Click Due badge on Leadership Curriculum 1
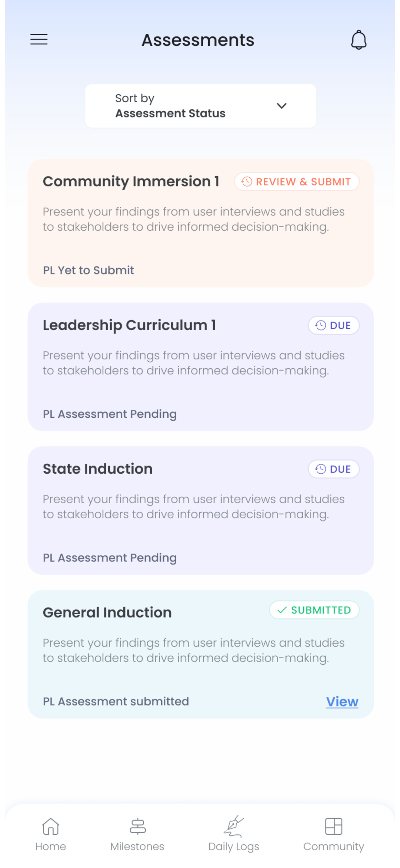400x868 pixels. (x=334, y=325)
